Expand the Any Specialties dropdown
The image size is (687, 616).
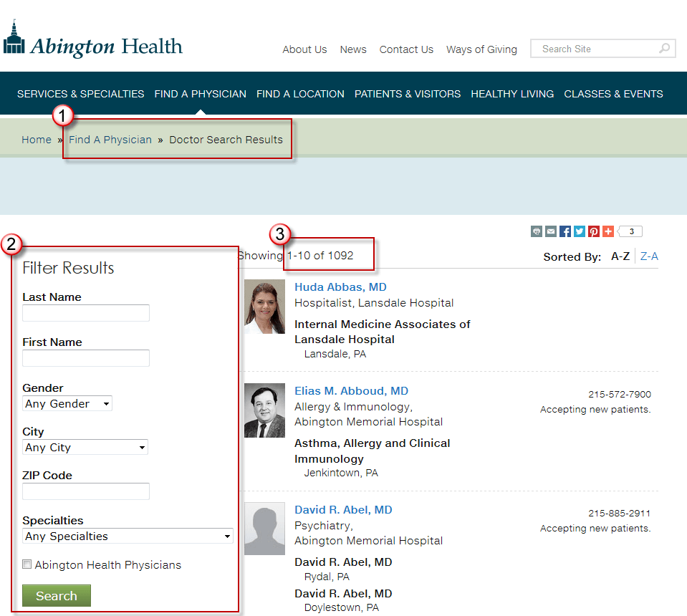(128, 536)
